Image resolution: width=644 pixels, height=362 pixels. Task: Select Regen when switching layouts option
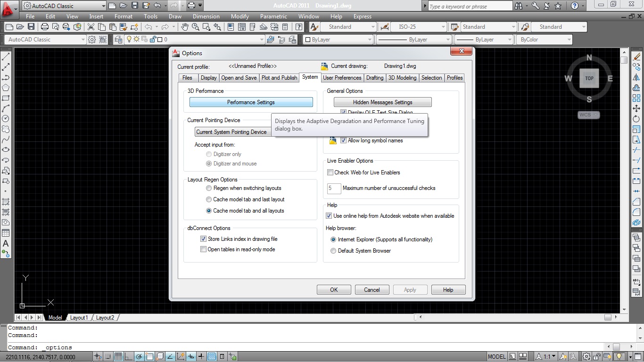[209, 188]
